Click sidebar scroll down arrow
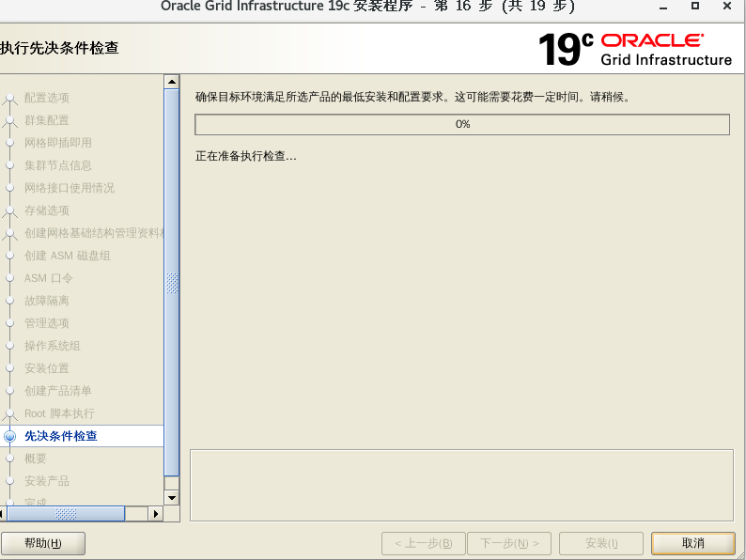746x560 pixels. click(172, 498)
